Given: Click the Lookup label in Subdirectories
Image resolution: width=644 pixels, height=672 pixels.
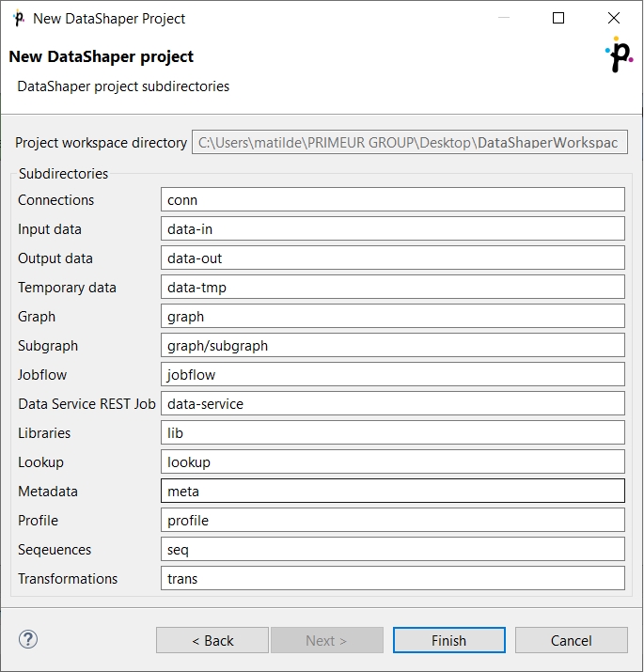Looking at the screenshot, I should [x=40, y=462].
